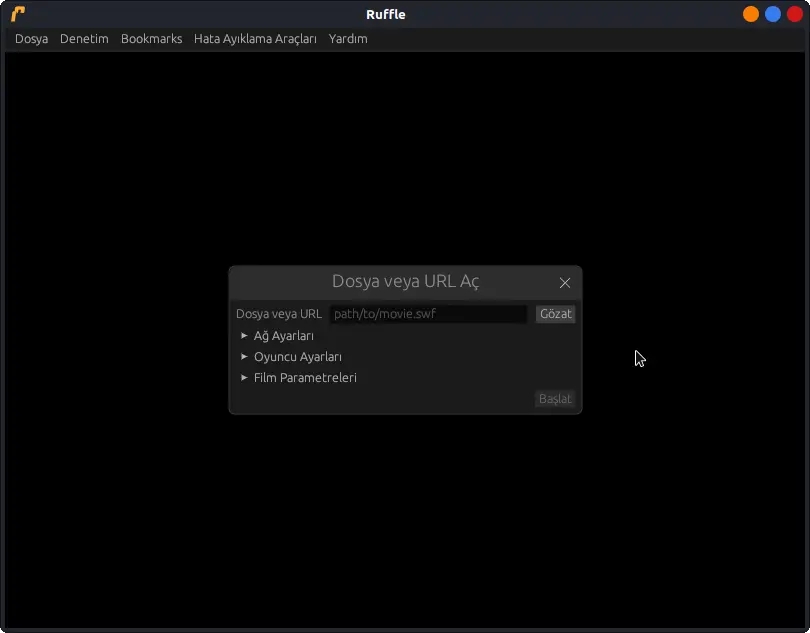The width and height of the screenshot is (810, 633).
Task: Focus the path/to/movie.swf input field
Action: pos(428,314)
